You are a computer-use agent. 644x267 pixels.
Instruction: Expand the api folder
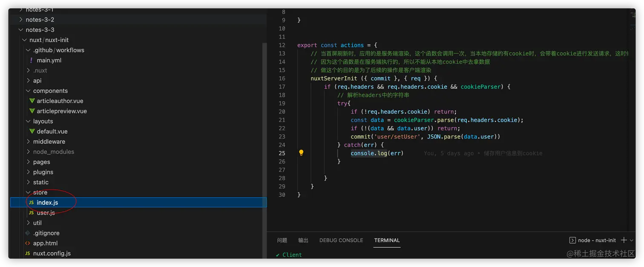tap(28, 81)
